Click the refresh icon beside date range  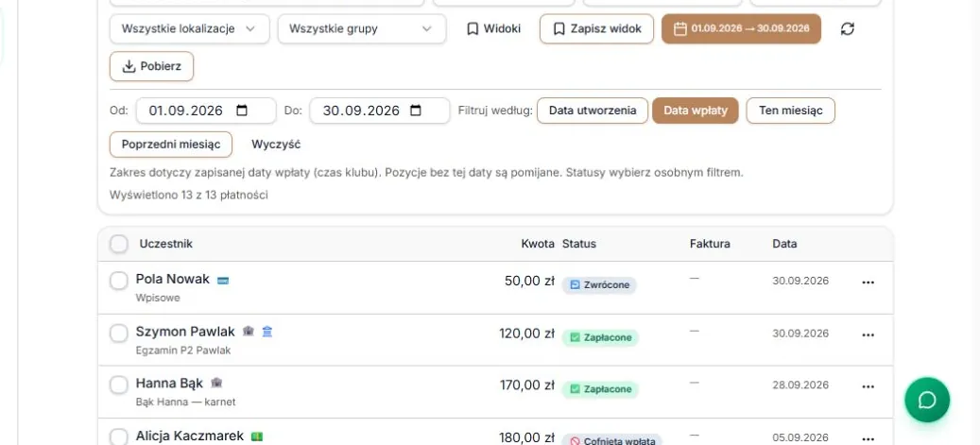tap(847, 28)
